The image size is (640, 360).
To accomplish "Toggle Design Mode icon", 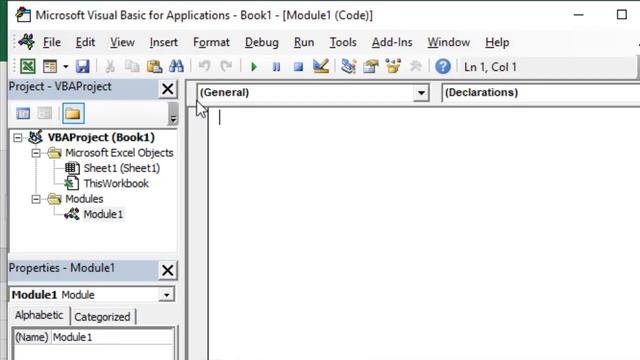I will click(x=320, y=66).
